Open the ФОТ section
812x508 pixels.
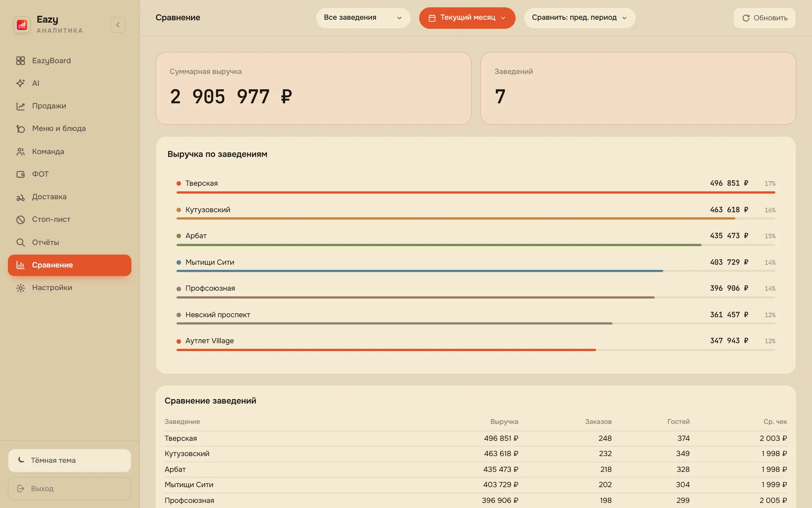tap(69, 174)
